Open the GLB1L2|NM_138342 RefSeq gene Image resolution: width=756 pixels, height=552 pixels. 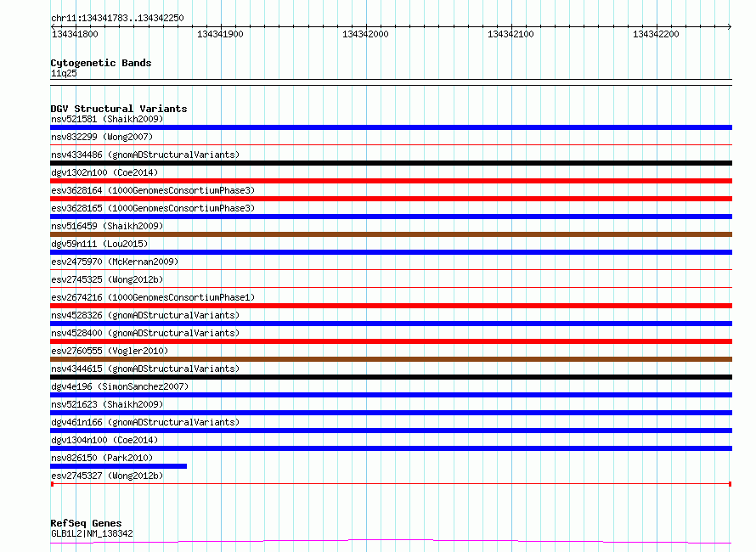92,533
